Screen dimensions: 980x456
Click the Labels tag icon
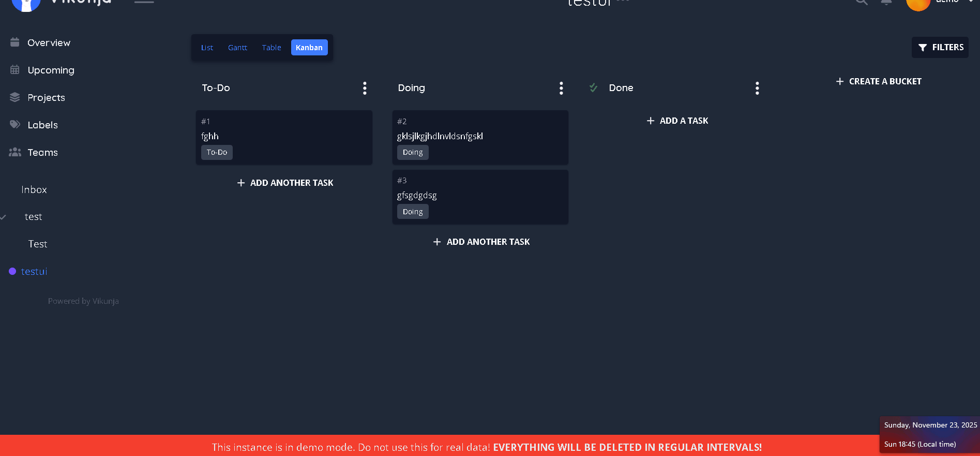click(15, 125)
